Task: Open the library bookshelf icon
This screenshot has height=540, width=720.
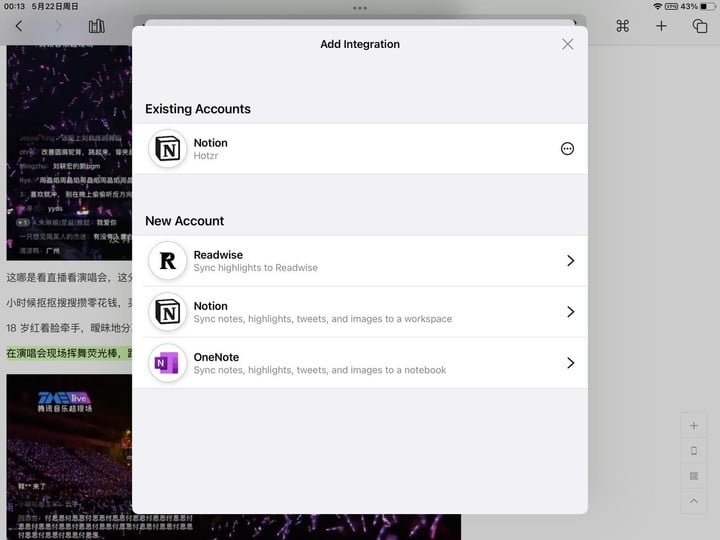Action: tap(96, 26)
